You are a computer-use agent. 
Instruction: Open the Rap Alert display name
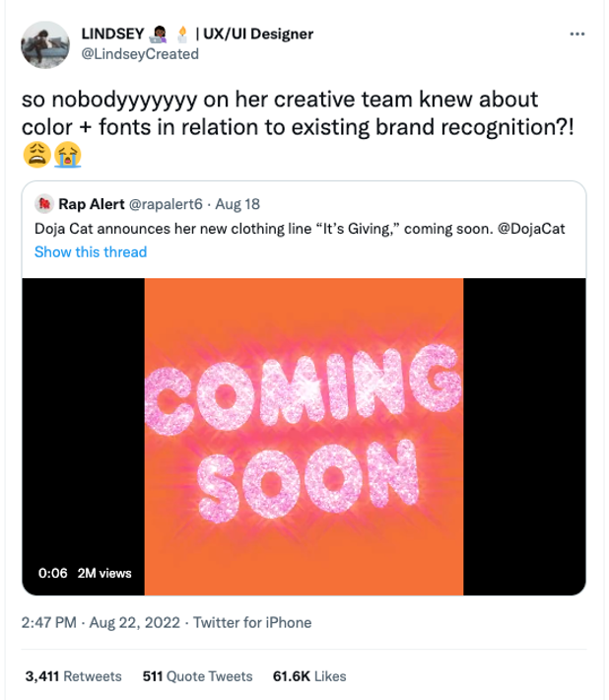tap(93, 204)
